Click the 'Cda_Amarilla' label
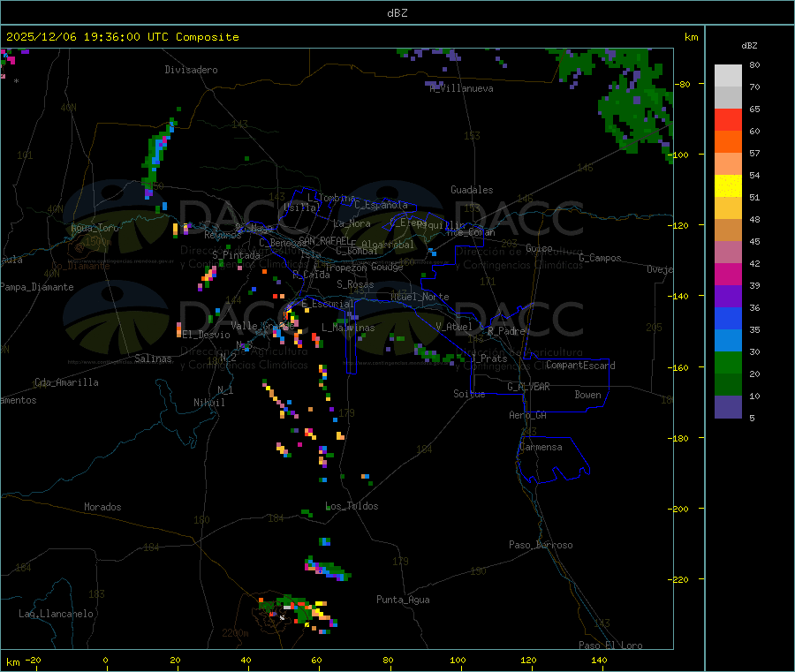 coord(66,382)
